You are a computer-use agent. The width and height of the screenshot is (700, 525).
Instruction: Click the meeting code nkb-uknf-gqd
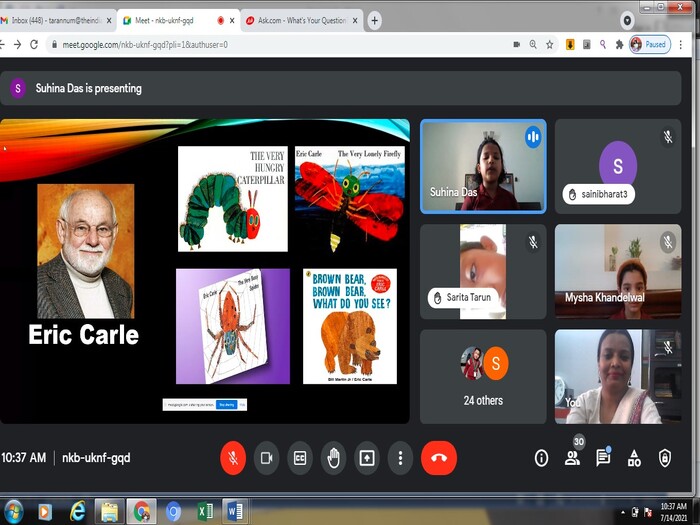point(96,458)
